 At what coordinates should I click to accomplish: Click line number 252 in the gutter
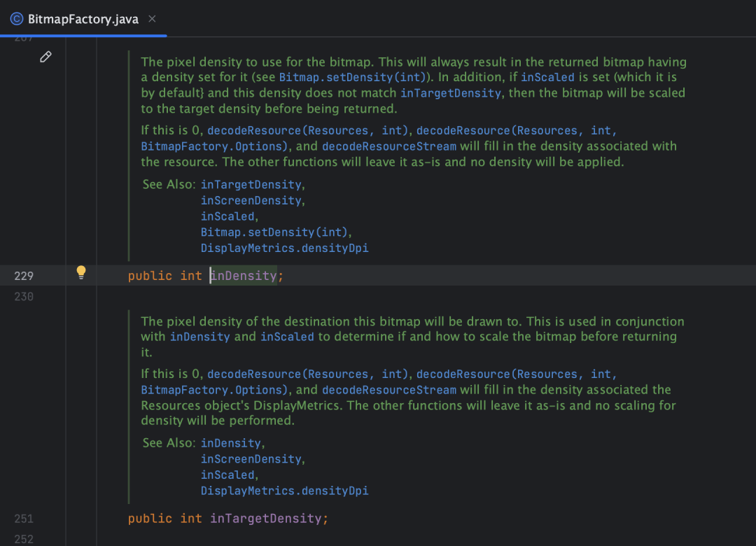[24, 539]
